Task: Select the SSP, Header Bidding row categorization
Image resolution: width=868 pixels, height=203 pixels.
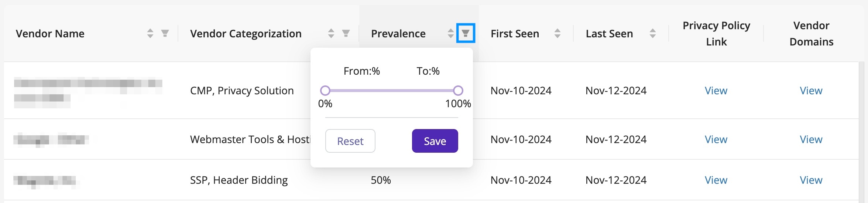Action: pyautogui.click(x=239, y=180)
